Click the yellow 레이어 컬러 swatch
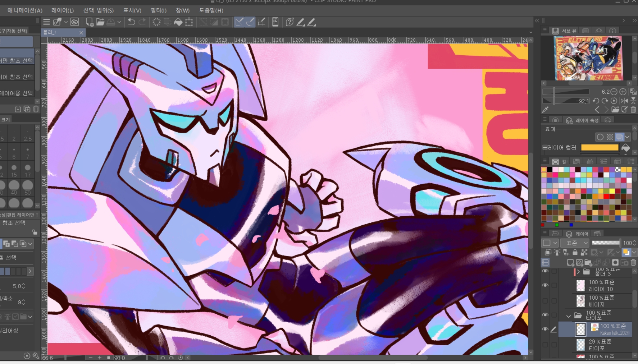The image size is (638, 364). point(600,147)
